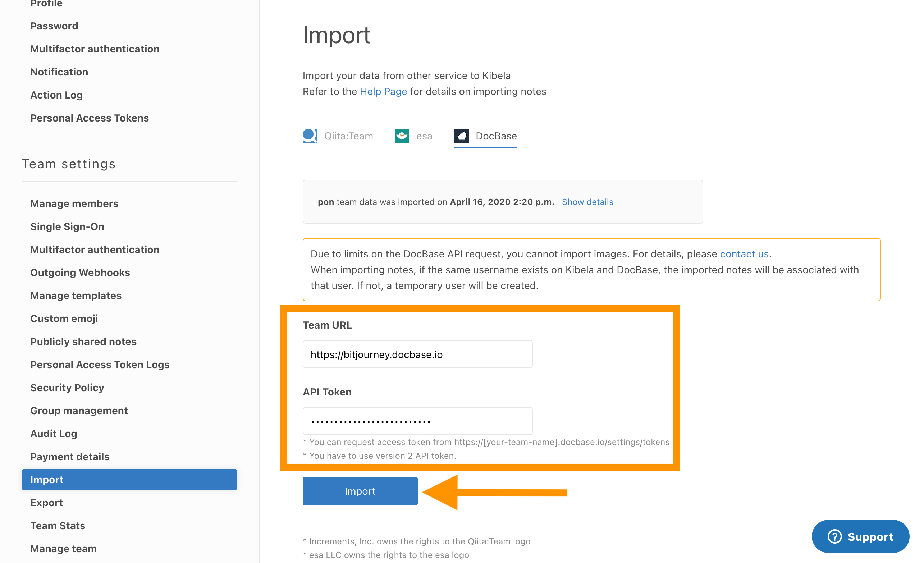The image size is (924, 563).
Task: Focus the API Token password field
Action: [417, 421]
